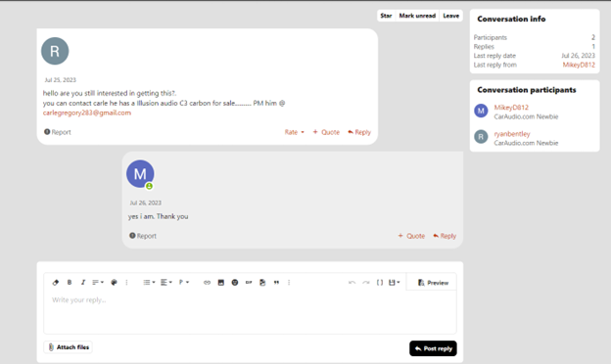Report ryanbentley's message from Jul 25
This screenshot has height=364, width=611.
point(57,132)
